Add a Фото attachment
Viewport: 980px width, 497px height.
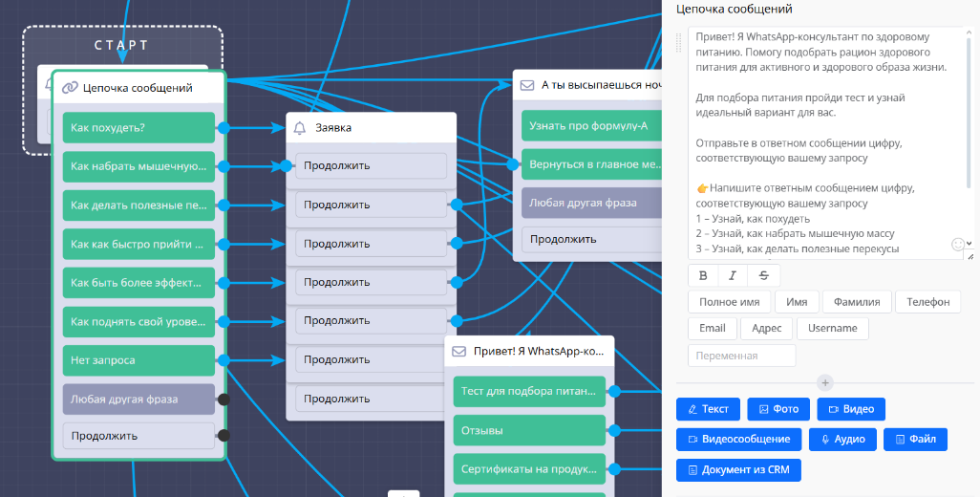coord(778,409)
